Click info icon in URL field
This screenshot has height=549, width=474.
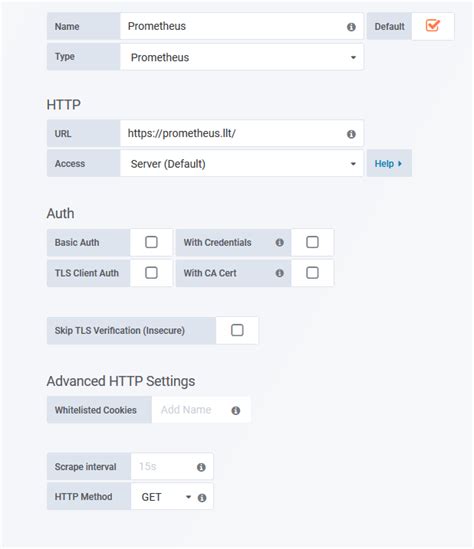pyautogui.click(x=351, y=134)
